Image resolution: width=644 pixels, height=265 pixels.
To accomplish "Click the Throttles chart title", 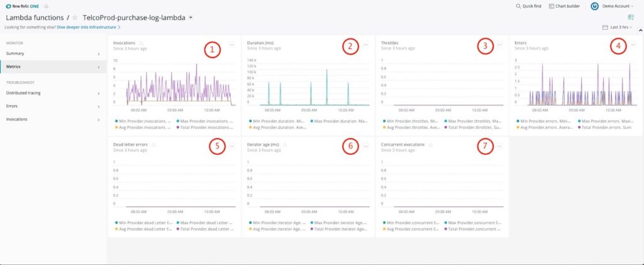I will (x=389, y=43).
